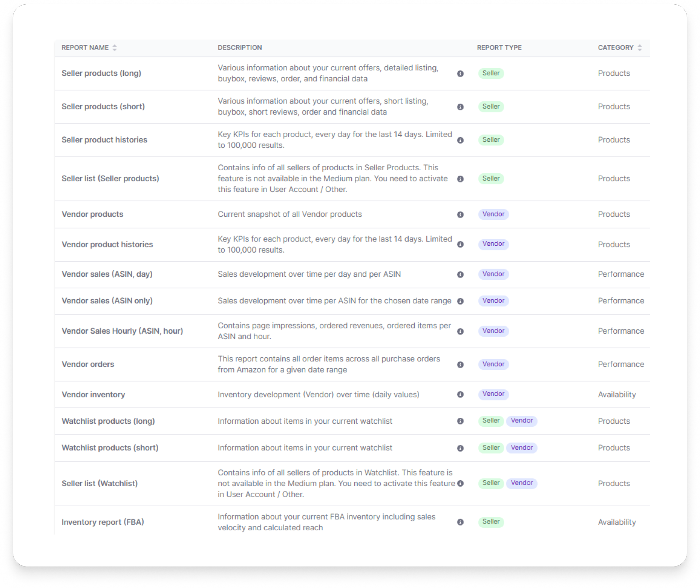
Task: Select Watchlist products (long) report
Action: click(108, 421)
